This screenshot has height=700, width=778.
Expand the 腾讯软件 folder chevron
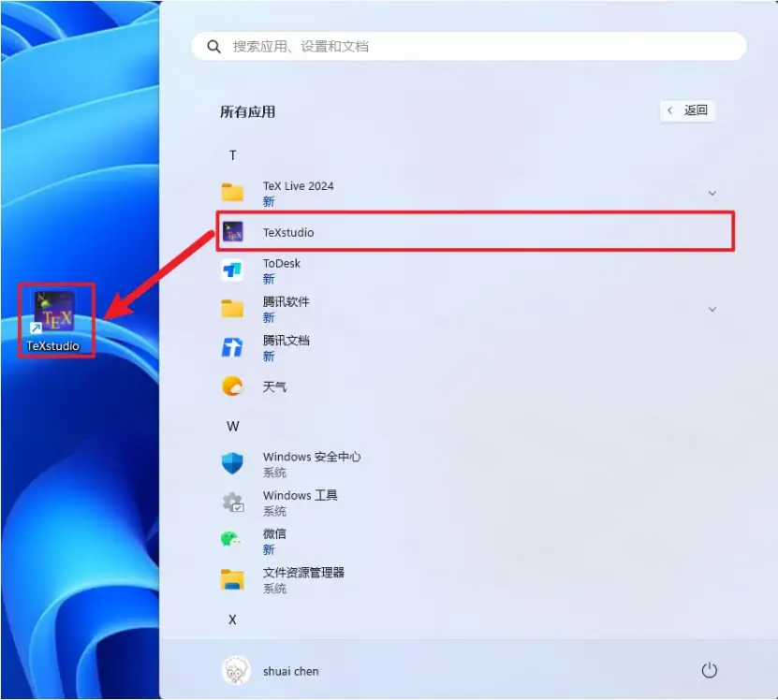pyautogui.click(x=712, y=309)
